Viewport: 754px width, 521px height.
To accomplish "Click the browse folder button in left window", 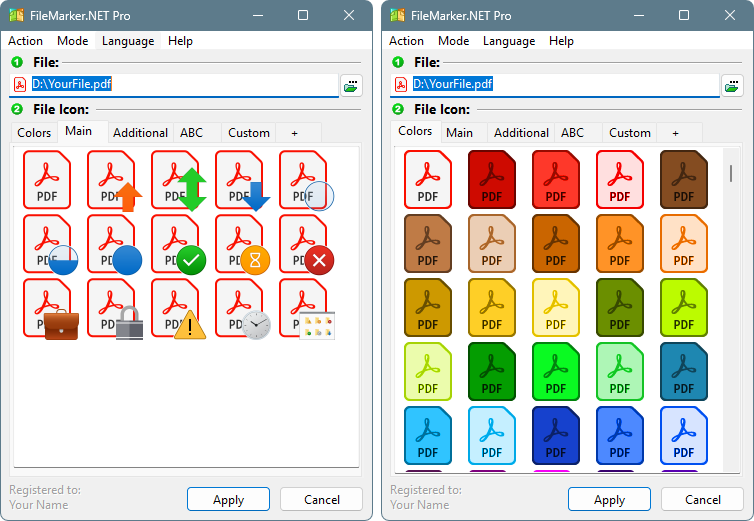I will [351, 86].
